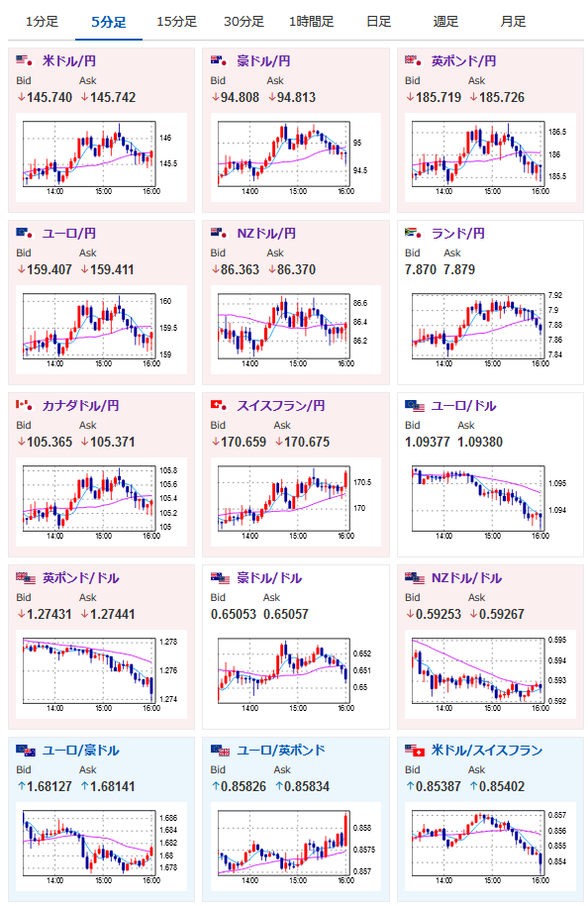Click the Australia flag icon for 豪ドル/円

[220, 60]
